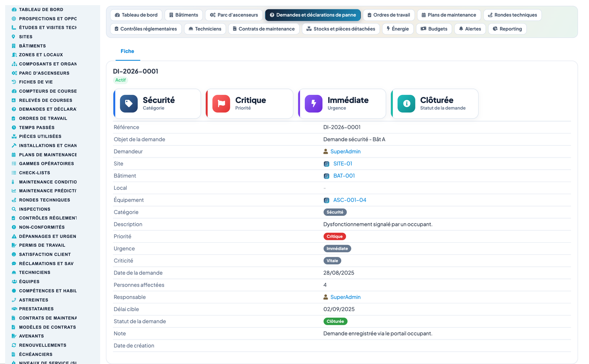Image resolution: width=589 pixels, height=364 pixels.
Task: Click the Critique priority flag icon
Action: (221, 104)
